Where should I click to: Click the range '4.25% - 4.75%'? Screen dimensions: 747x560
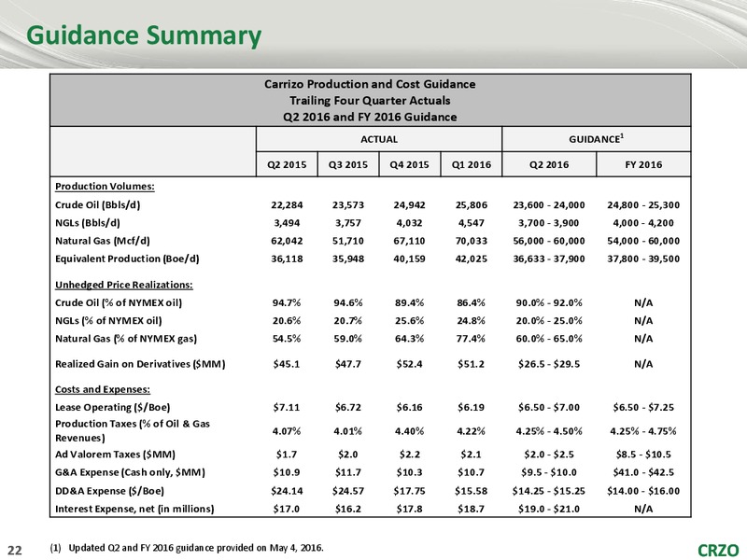click(643, 432)
